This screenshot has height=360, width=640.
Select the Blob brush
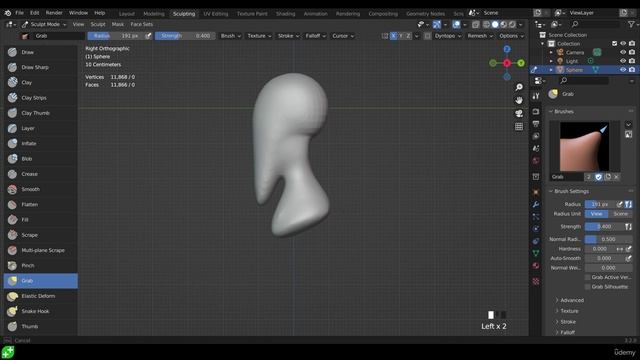point(40,159)
